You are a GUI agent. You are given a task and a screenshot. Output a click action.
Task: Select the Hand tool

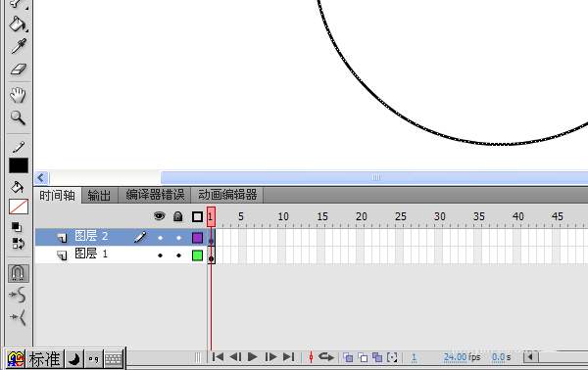18,95
